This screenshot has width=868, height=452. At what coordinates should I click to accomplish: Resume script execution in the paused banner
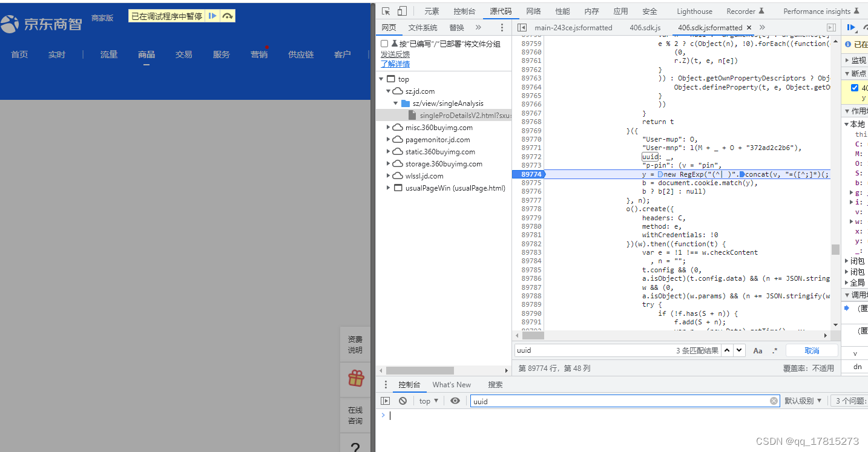click(212, 16)
